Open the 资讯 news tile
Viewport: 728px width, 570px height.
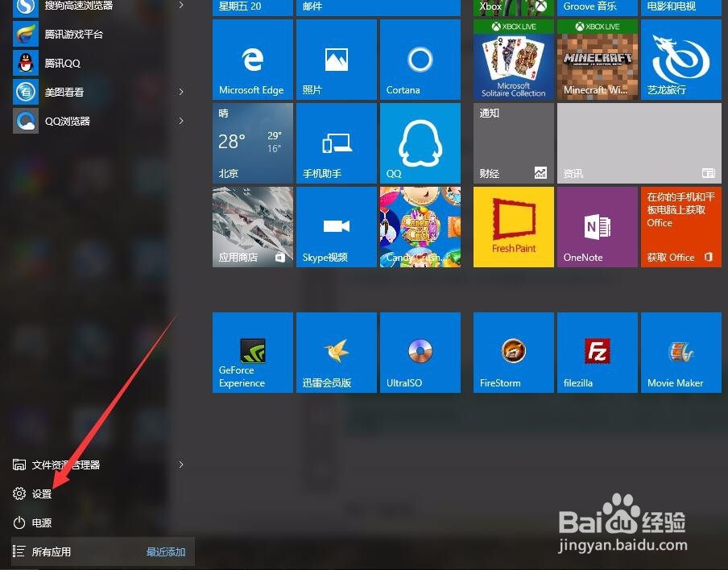[x=639, y=143]
